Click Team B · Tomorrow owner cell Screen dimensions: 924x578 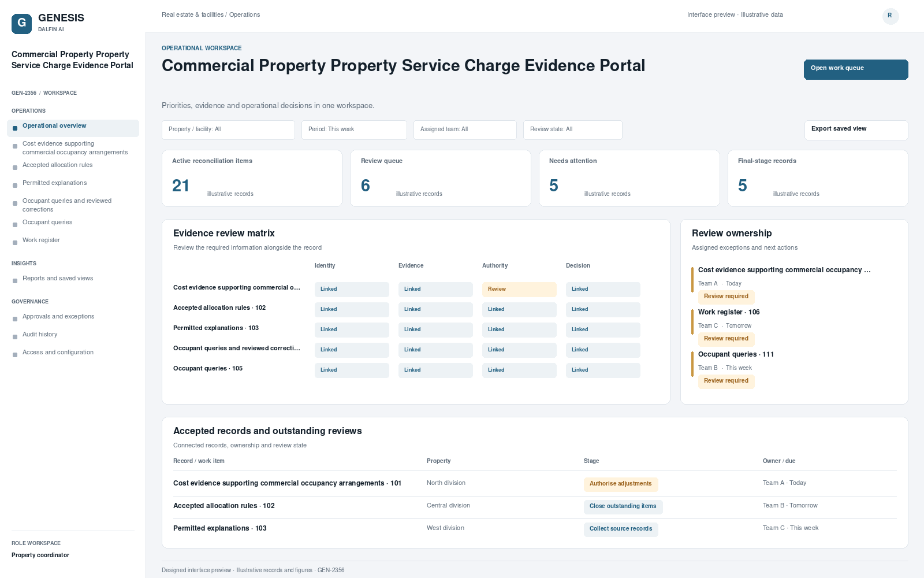(x=790, y=506)
